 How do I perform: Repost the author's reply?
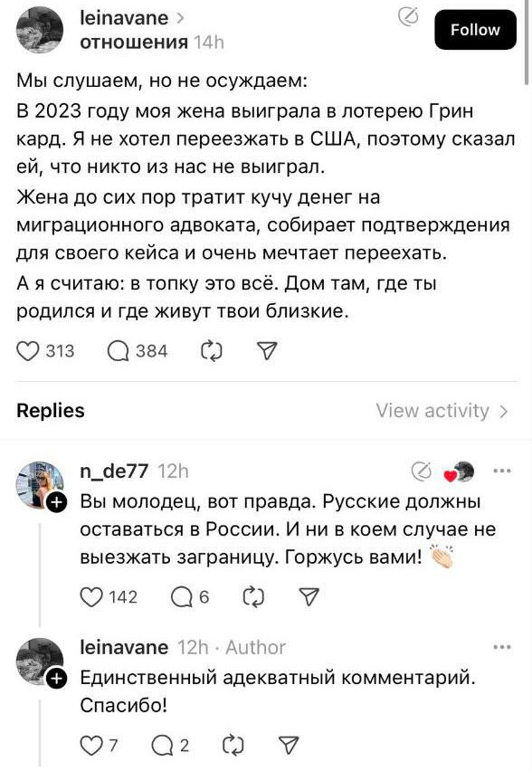(233, 746)
